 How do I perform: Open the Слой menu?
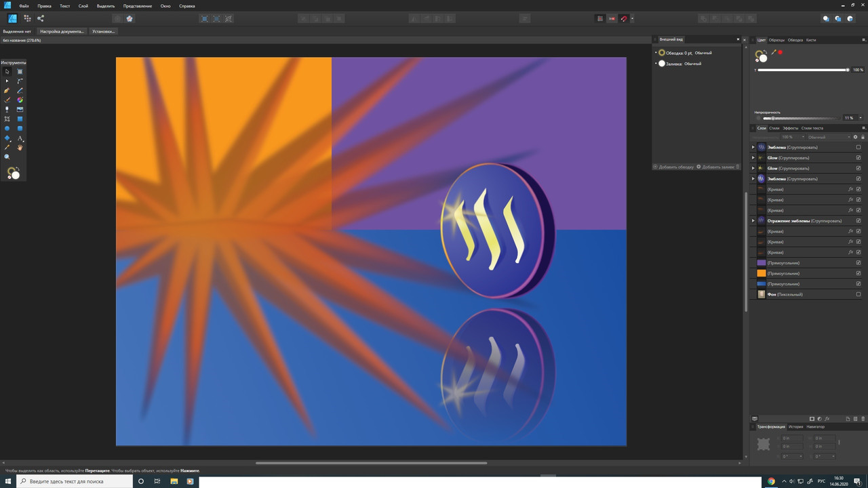83,5
